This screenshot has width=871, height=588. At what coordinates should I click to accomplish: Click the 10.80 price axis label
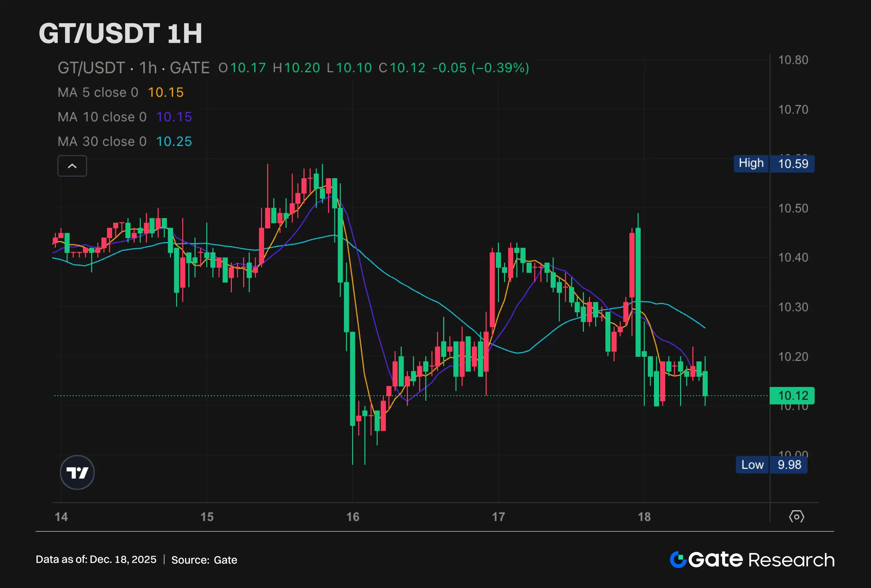[x=793, y=60]
